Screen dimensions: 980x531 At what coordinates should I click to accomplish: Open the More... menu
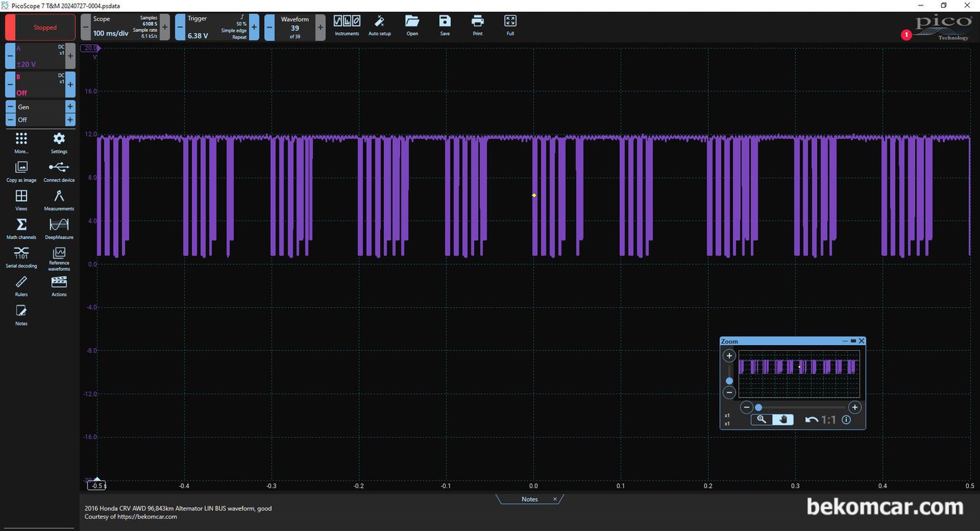(21, 140)
